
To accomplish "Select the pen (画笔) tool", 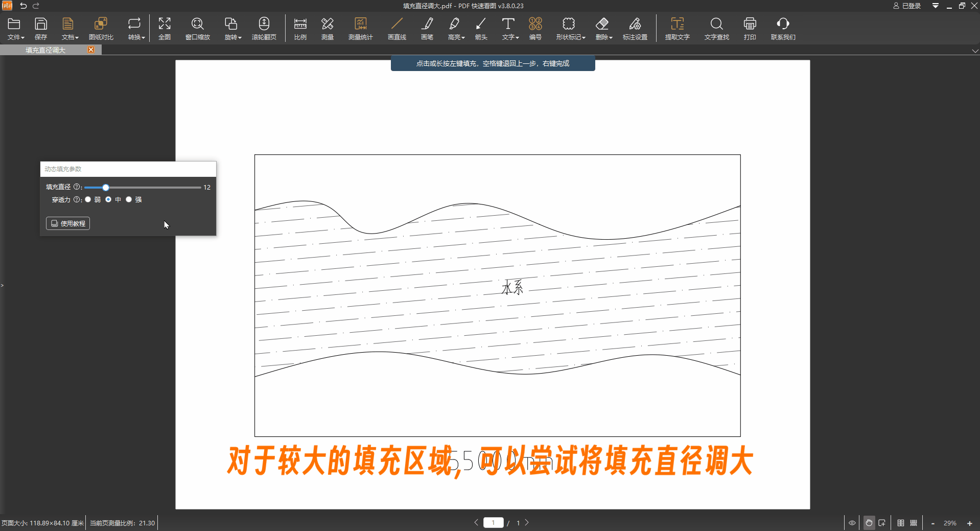I will click(x=427, y=29).
